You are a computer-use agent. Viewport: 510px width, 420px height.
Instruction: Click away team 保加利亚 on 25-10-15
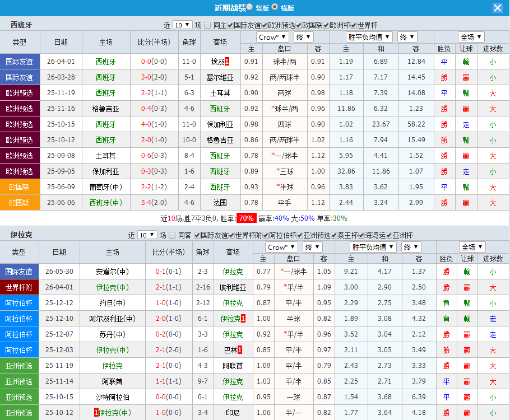220,124
